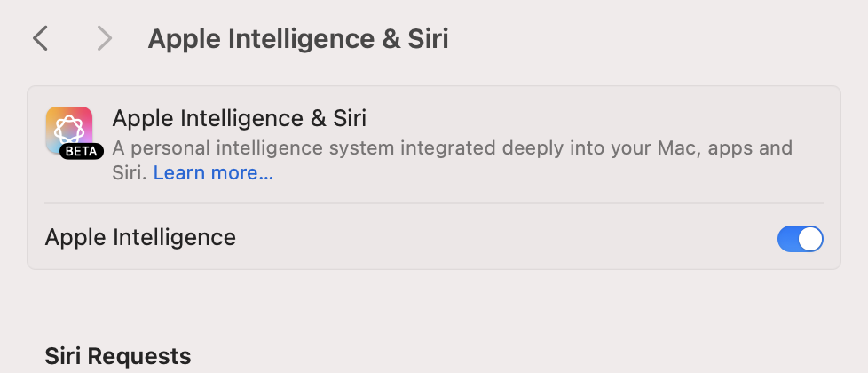Open the Learn more link
The image size is (868, 373).
[x=213, y=173]
